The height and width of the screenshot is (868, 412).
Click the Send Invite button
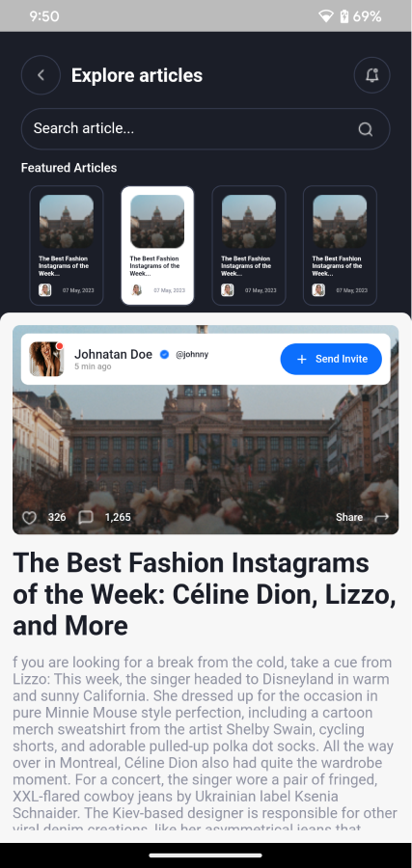331,359
